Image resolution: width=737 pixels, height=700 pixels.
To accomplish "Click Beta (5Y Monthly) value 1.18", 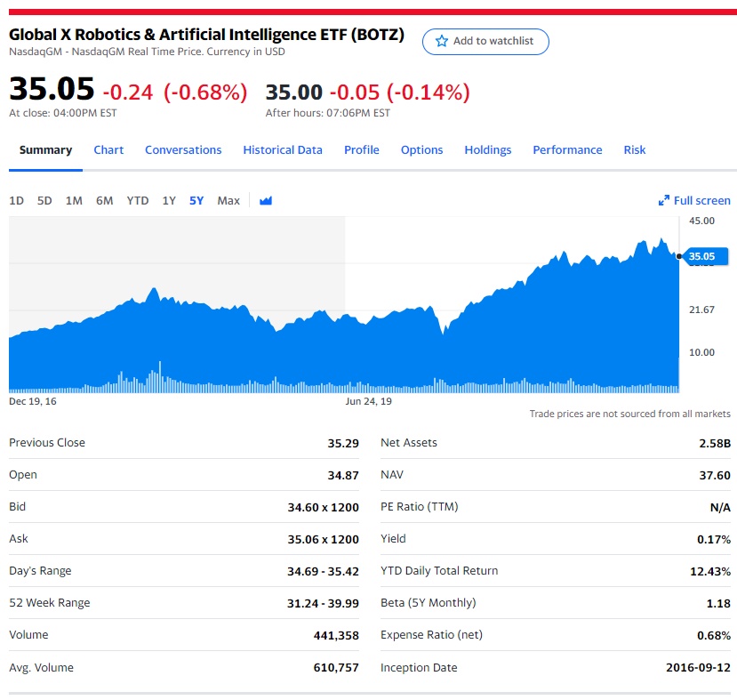I will pos(718,603).
